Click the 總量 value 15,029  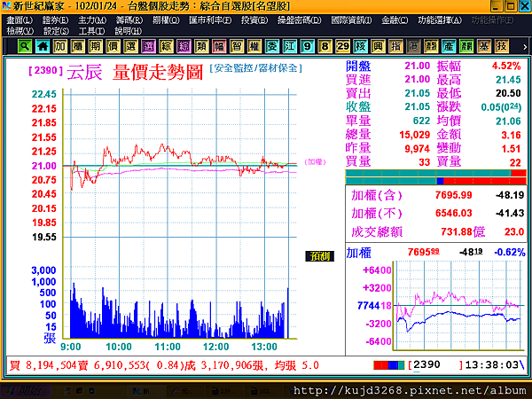tap(415, 135)
